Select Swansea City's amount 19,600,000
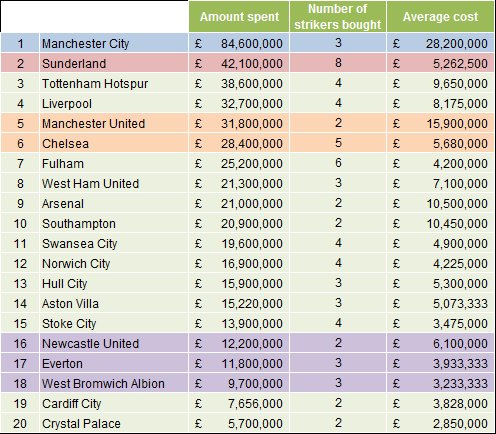The image size is (496, 434). click(239, 243)
